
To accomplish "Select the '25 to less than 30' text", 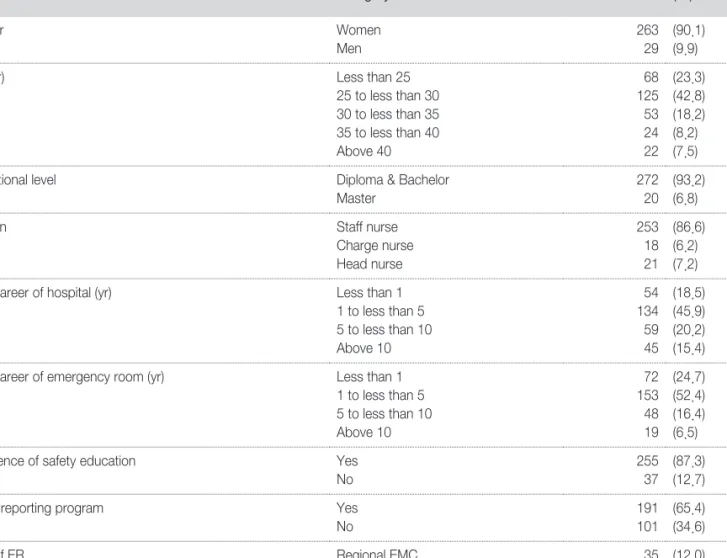I will (x=388, y=96).
